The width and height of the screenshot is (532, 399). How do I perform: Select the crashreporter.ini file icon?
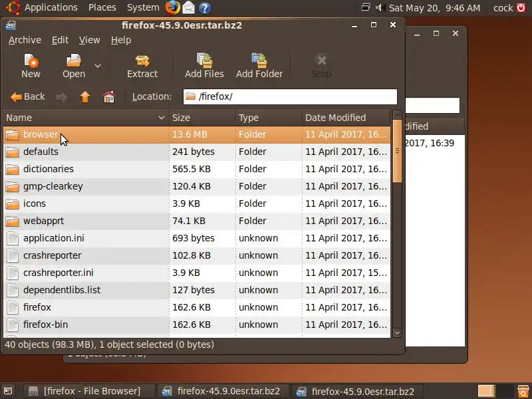click(x=13, y=273)
